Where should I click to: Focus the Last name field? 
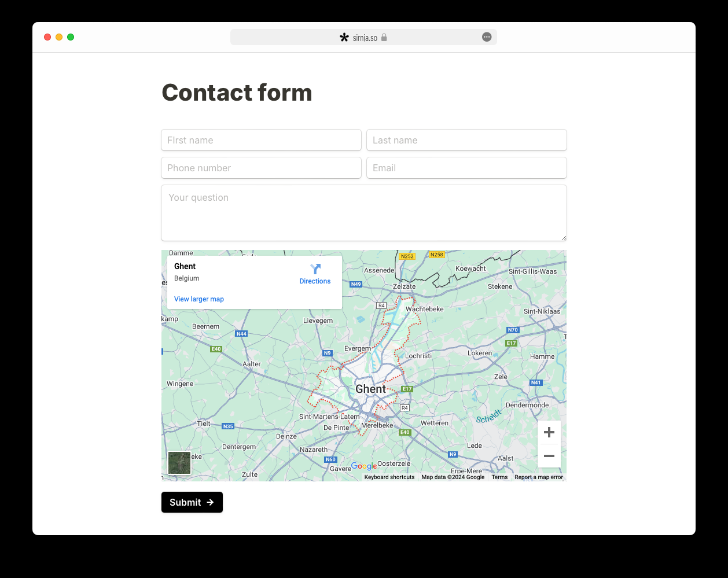(x=466, y=140)
